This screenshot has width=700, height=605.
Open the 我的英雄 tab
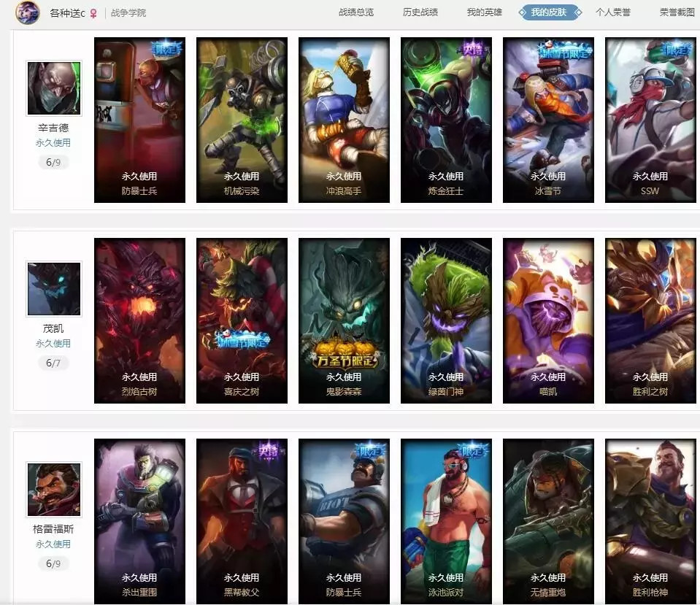tap(485, 12)
